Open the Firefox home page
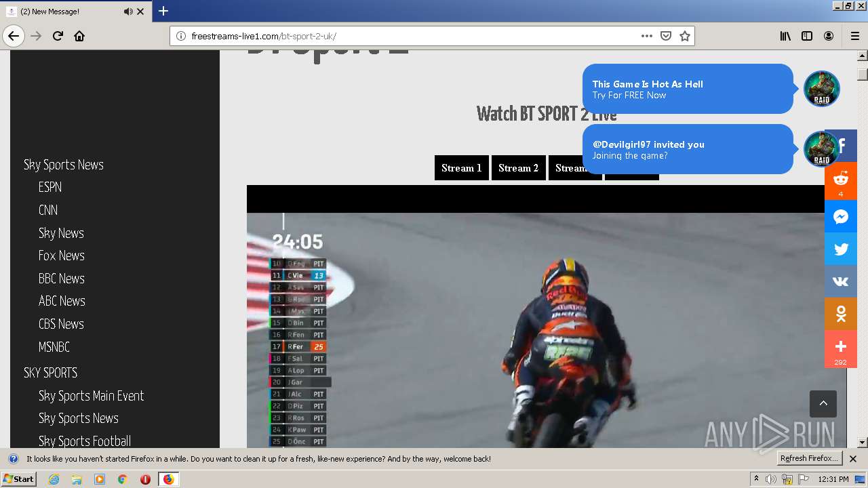The image size is (868, 488). [79, 36]
